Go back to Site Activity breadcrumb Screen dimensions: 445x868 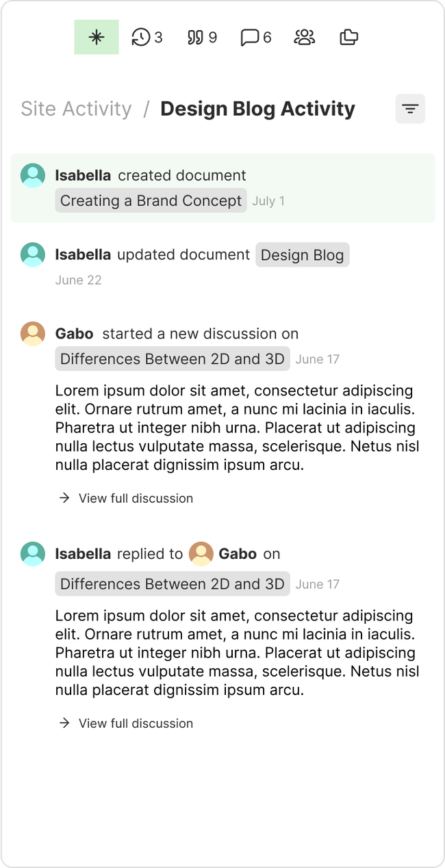tap(76, 109)
